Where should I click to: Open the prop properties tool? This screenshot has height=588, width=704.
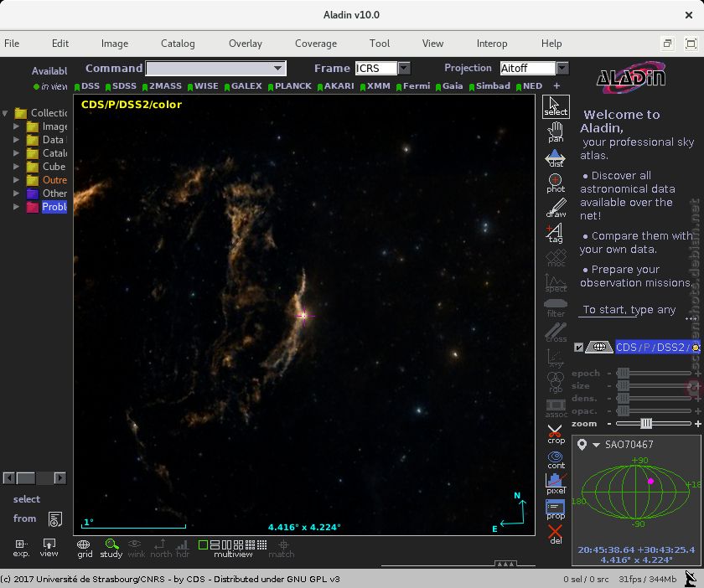coord(555,509)
